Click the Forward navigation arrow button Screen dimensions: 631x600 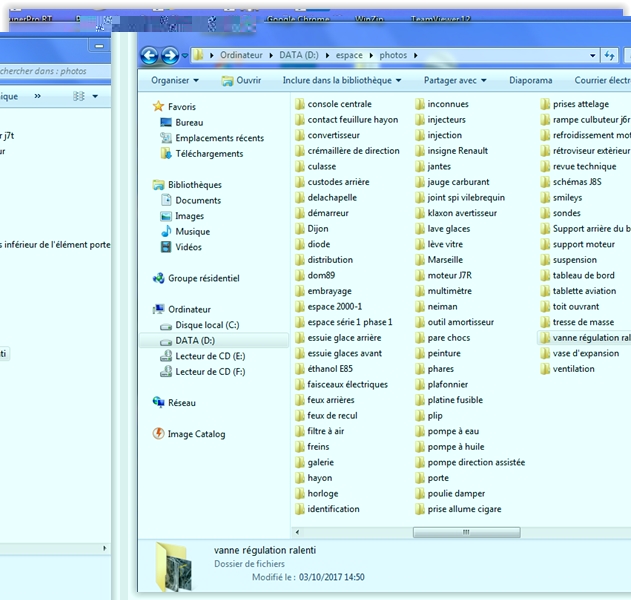(170, 56)
